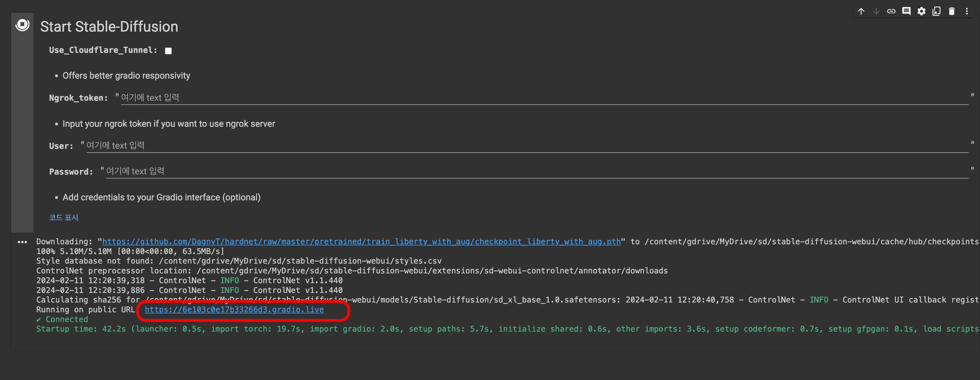This screenshot has width=980, height=380.
Task: Focus the User text field
Action: [x=527, y=146]
